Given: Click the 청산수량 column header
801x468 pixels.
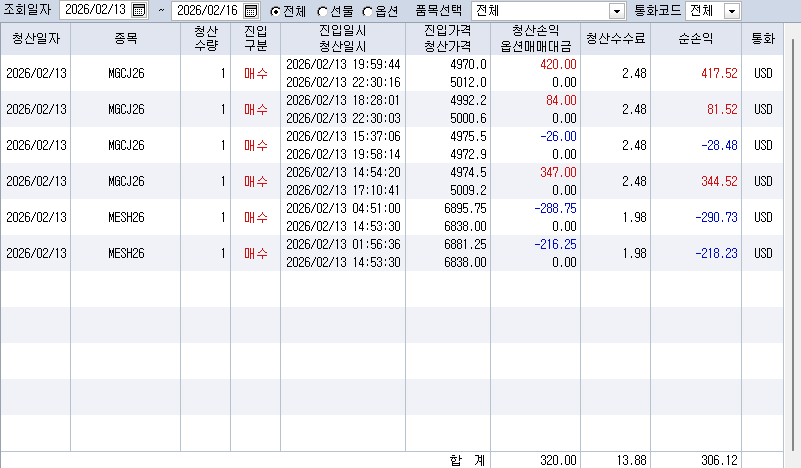Looking at the screenshot, I should pos(206,39).
